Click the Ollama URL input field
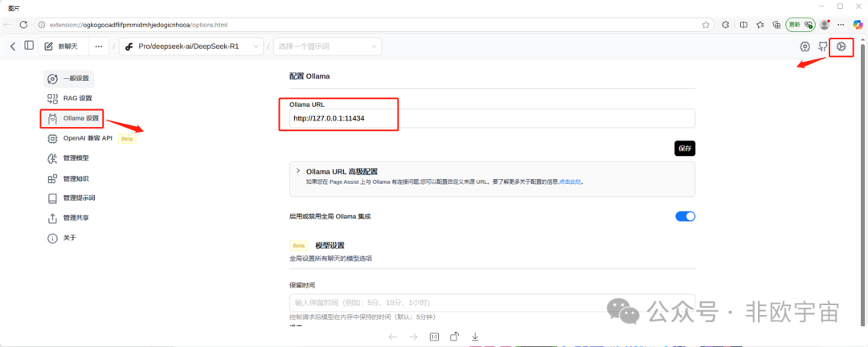This screenshot has height=347, width=868. pos(492,118)
